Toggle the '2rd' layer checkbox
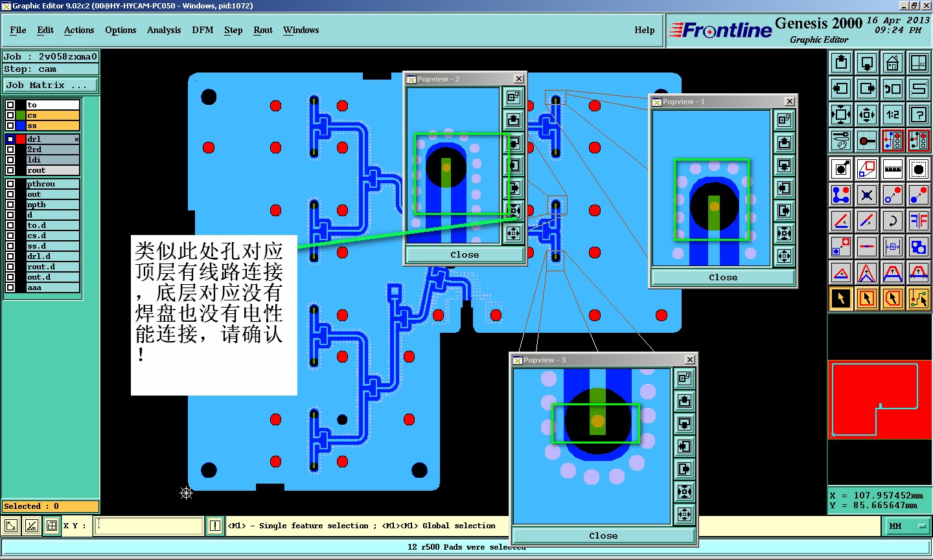 pos(10,150)
